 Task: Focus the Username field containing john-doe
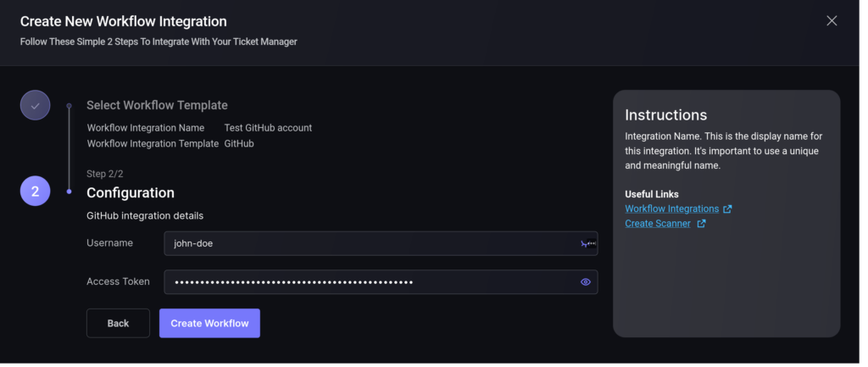[381, 243]
